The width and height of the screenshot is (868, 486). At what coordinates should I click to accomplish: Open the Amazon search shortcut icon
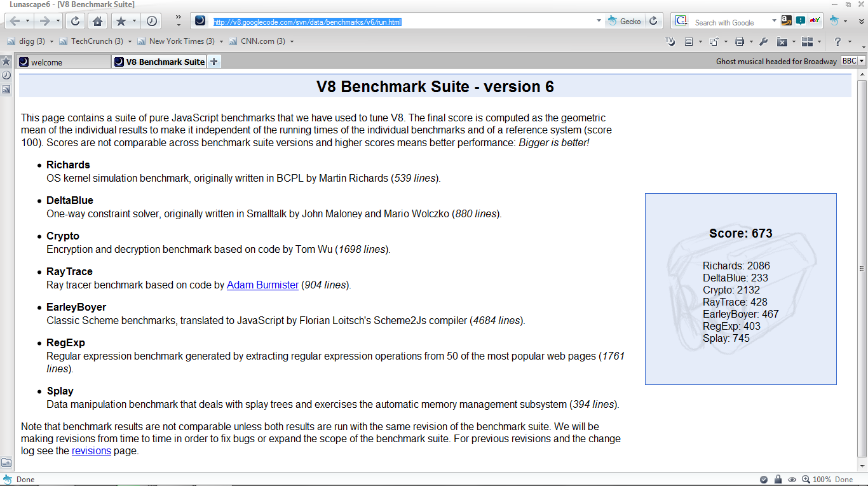[787, 20]
